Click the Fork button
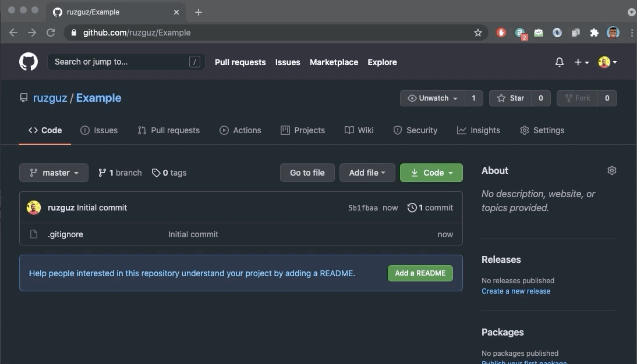This screenshot has height=364, width=637. 577,98
